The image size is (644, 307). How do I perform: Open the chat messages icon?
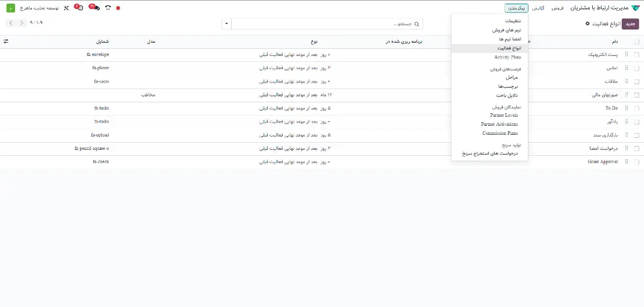(95, 8)
